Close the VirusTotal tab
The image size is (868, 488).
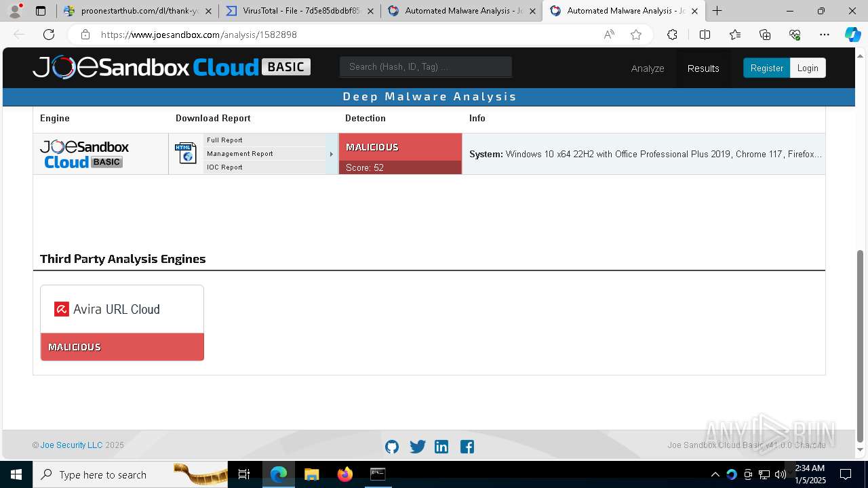[370, 11]
